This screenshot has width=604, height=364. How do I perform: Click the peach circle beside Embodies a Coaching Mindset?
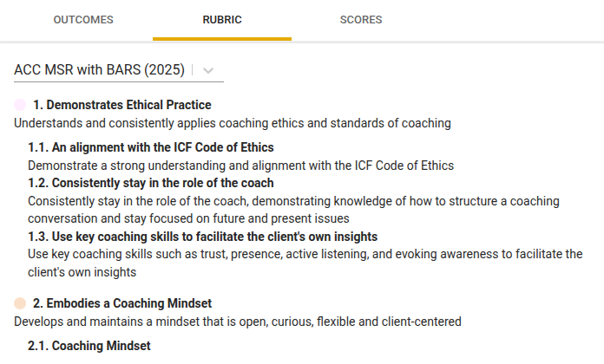click(20, 303)
